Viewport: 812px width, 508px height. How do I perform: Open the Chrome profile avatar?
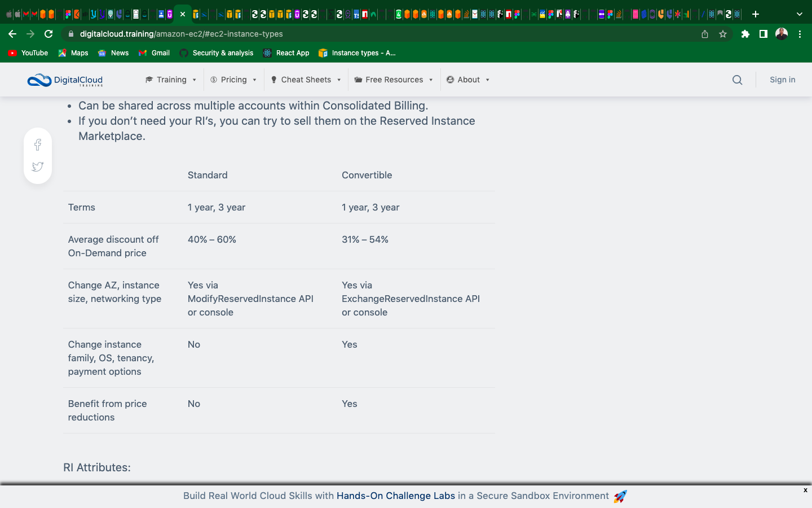click(x=782, y=34)
